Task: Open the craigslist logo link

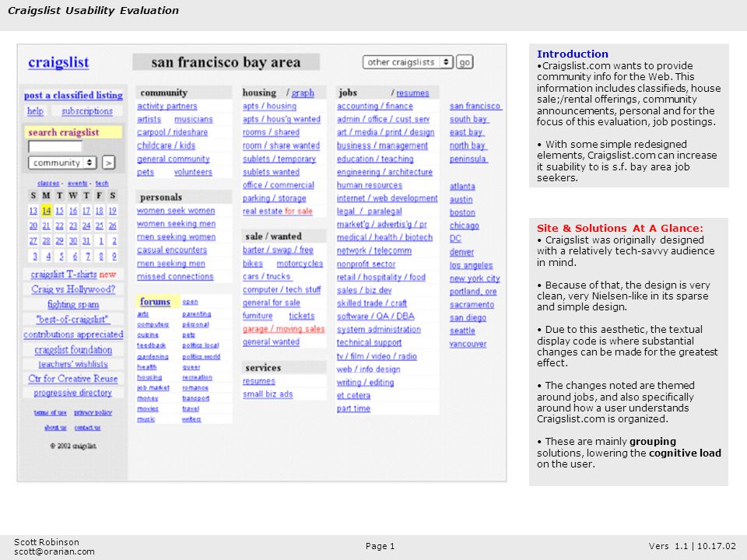Action: click(58, 62)
